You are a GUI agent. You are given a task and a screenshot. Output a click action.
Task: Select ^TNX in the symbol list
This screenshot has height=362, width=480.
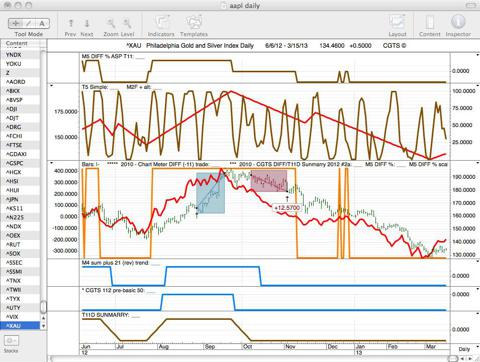[x=20, y=281]
